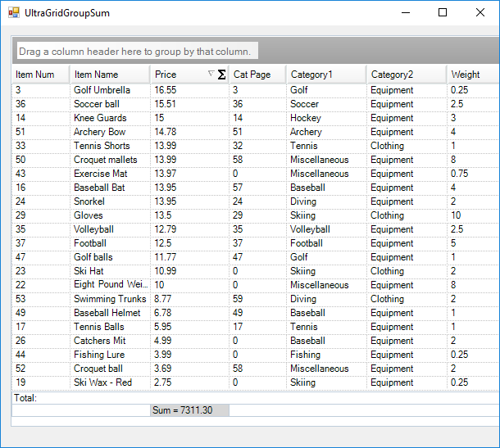Click the Weight column header

pos(471,75)
